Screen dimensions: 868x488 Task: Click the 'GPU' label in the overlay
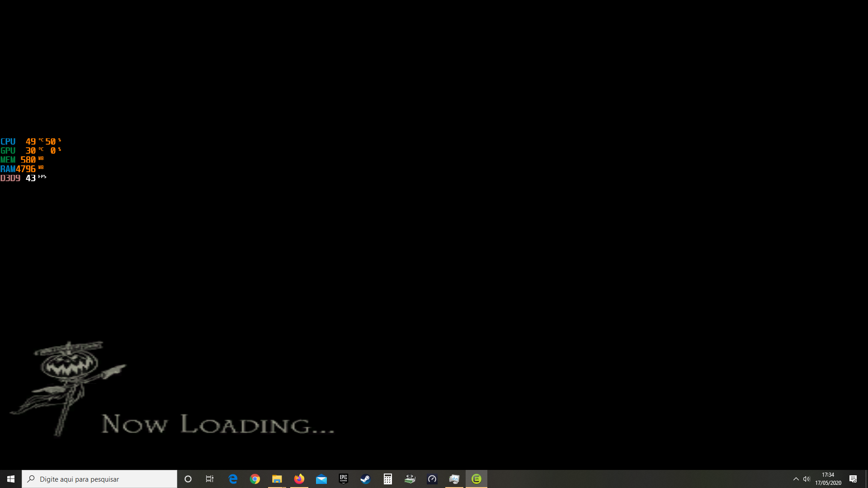pos(8,150)
